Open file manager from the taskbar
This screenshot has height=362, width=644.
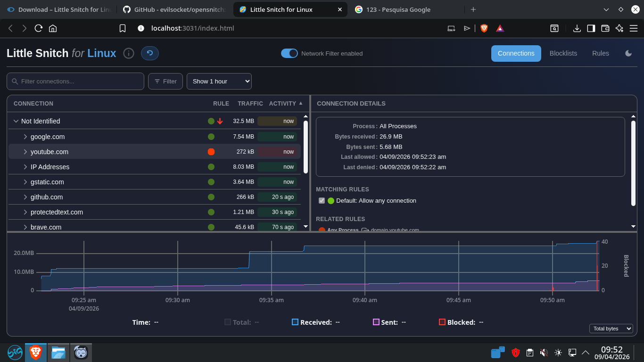[58, 352]
